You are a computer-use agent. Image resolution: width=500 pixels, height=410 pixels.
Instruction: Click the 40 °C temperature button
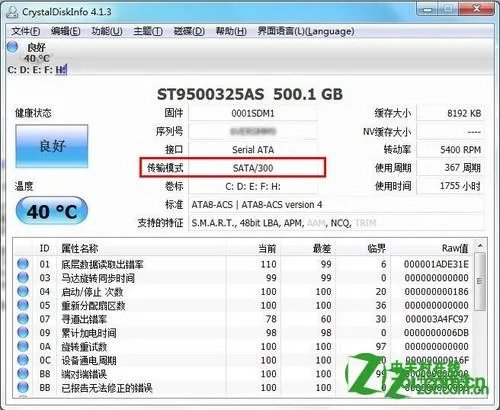[52, 211]
